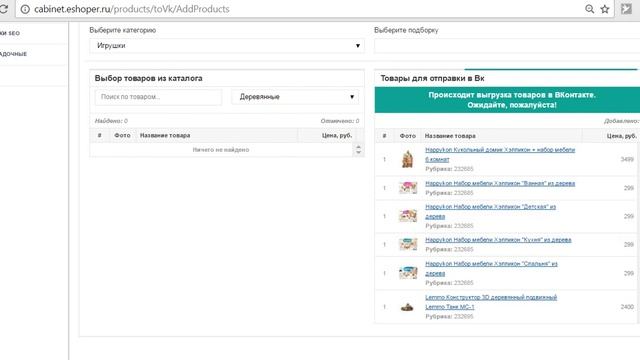The height and width of the screenshot is (360, 640).
Task: Open the site information icon in the address bar
Action: coord(25,9)
